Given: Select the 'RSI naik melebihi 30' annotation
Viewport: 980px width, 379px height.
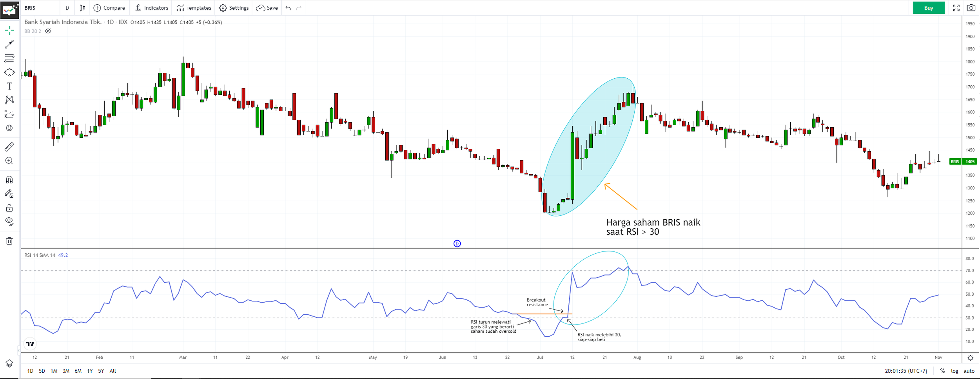Looking at the screenshot, I should (599, 337).
